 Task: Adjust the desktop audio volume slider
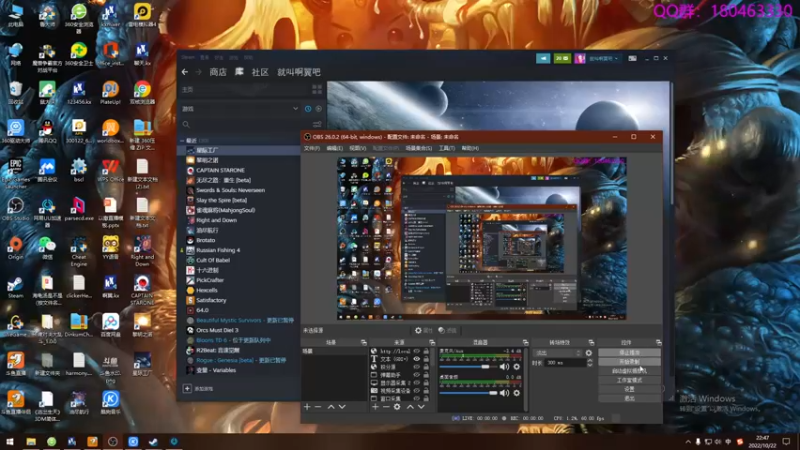(x=468, y=393)
